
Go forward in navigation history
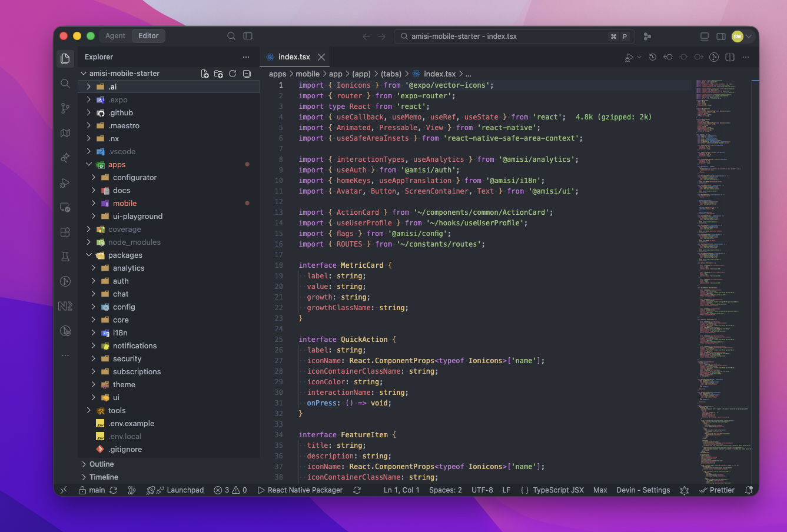tap(381, 36)
